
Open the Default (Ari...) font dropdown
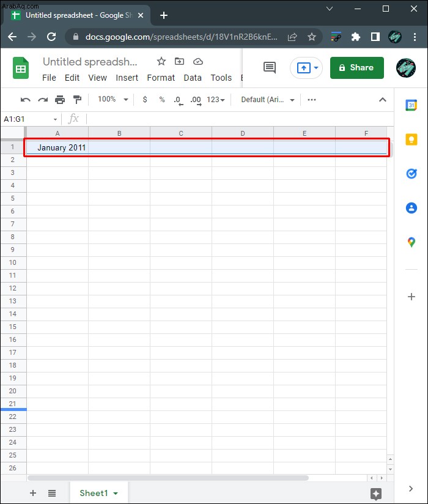(x=268, y=100)
